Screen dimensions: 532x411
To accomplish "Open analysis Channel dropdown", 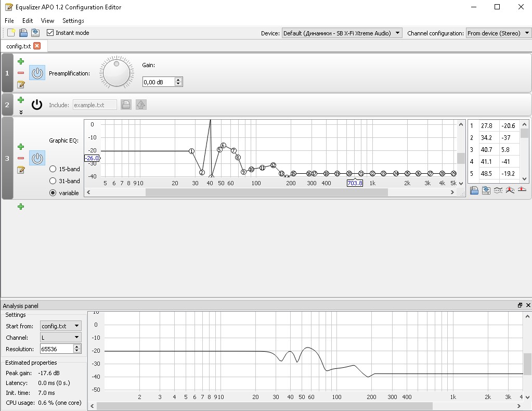I will click(x=61, y=337).
